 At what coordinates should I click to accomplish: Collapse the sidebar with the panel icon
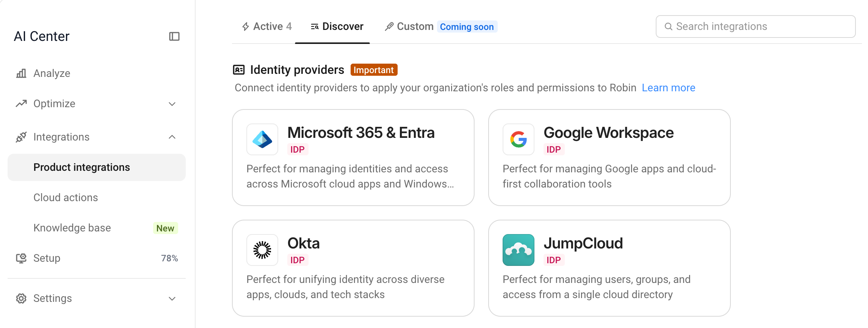[174, 36]
